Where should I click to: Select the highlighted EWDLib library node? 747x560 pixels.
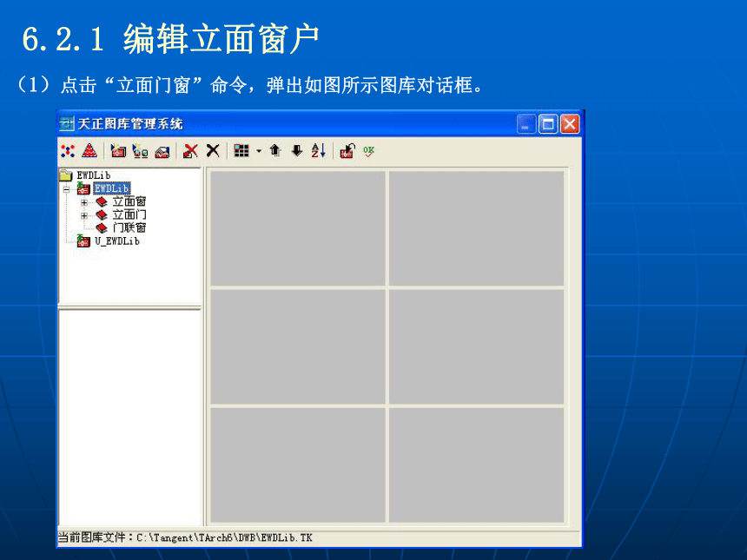click(x=111, y=188)
